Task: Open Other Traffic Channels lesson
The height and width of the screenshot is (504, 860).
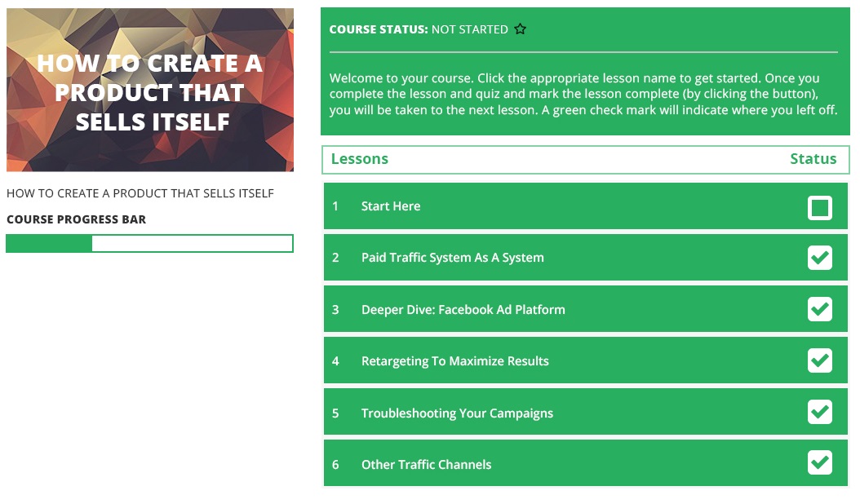Action: point(426,465)
